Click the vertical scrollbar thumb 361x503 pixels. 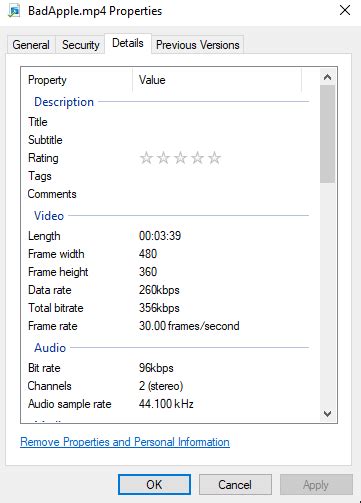point(327,134)
